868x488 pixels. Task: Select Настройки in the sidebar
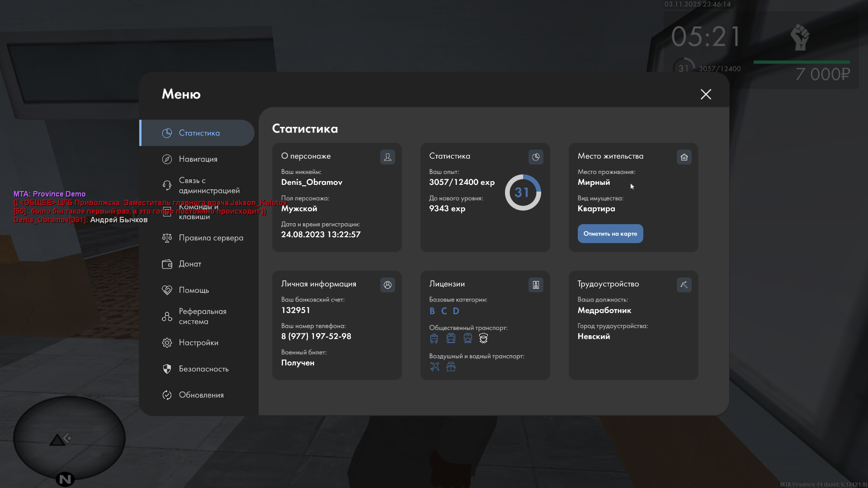tap(198, 343)
